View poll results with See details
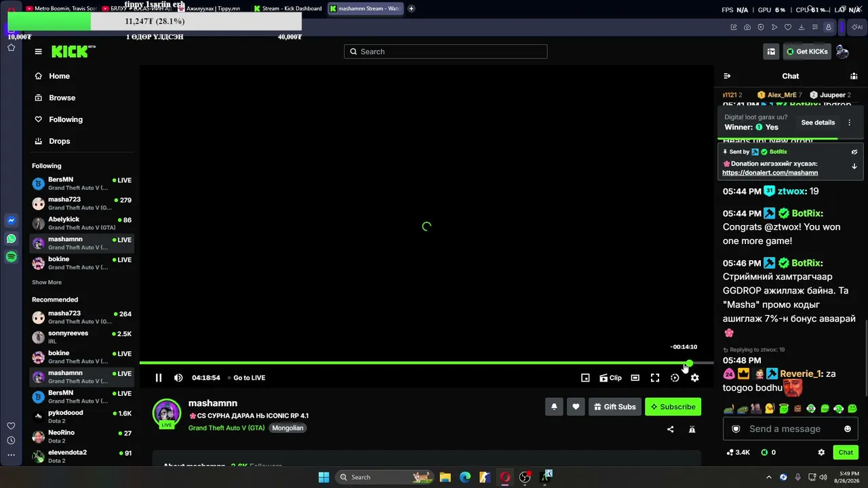This screenshot has width=868, height=488. pos(818,123)
